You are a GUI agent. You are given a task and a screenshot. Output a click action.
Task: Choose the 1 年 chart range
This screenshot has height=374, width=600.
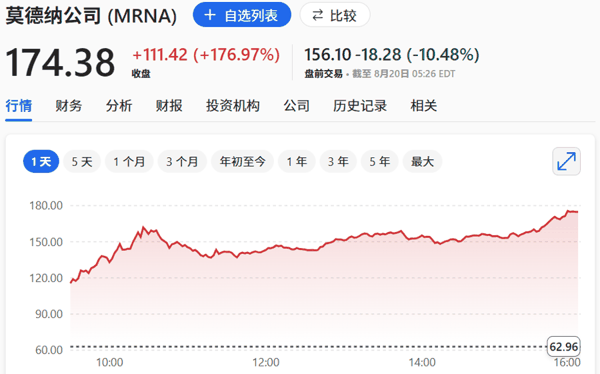point(297,162)
